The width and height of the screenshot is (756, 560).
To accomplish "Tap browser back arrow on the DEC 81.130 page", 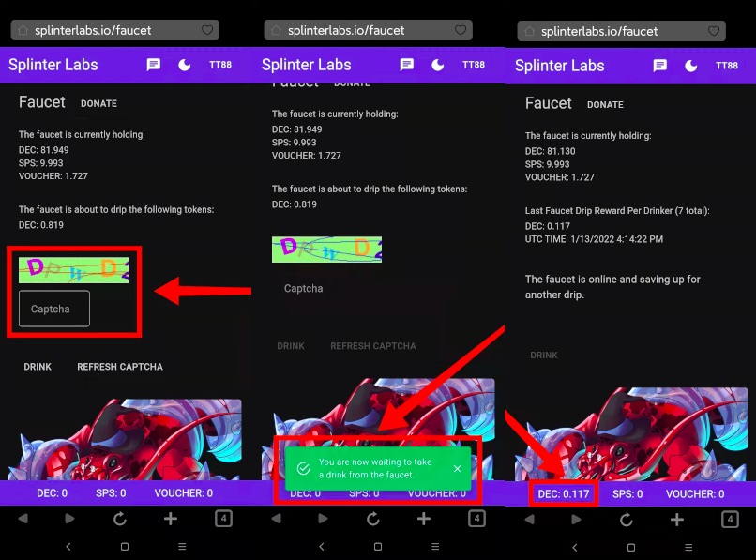I will (529, 520).
